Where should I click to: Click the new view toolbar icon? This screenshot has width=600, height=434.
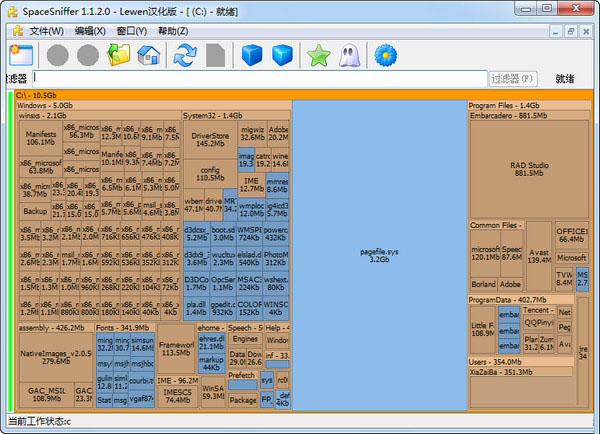[x=19, y=54]
